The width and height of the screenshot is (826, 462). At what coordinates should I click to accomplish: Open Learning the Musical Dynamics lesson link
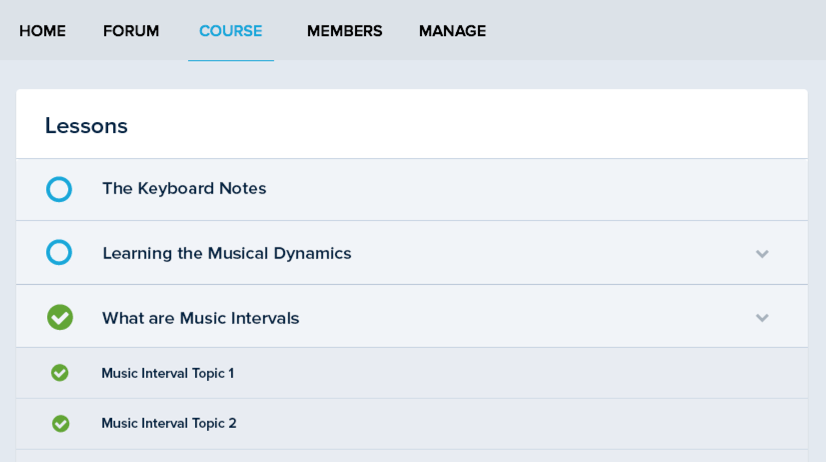(x=226, y=253)
